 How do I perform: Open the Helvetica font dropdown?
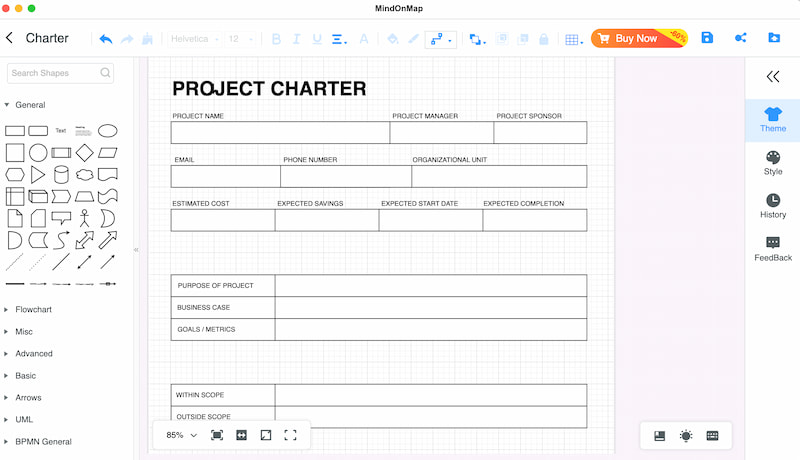[194, 39]
